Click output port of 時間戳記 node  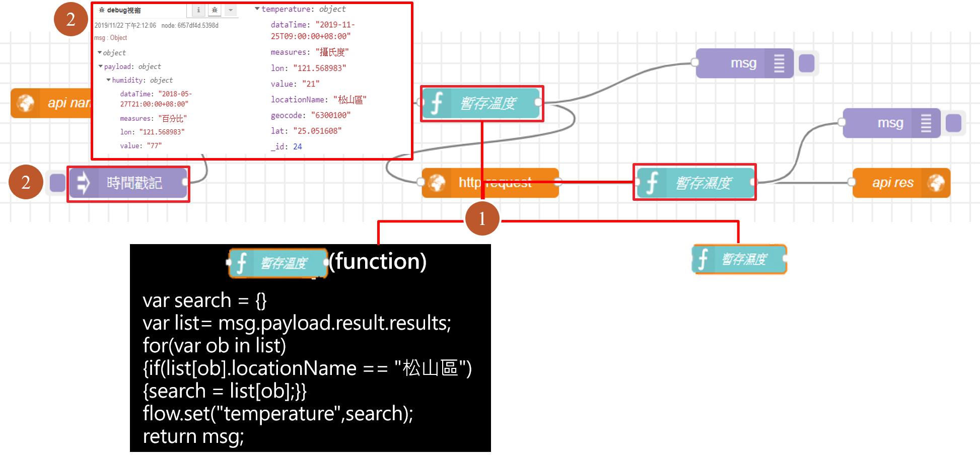click(x=185, y=182)
